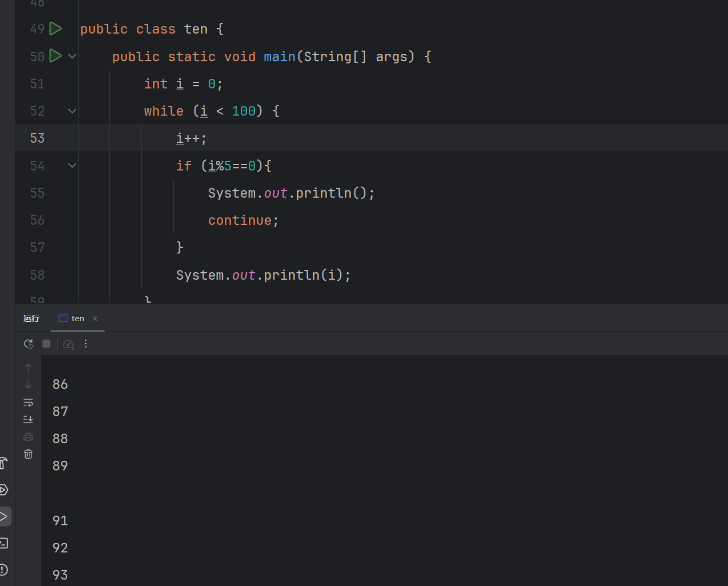728x586 pixels.
Task: Jump down the stack trace arrow
Action: (x=28, y=385)
